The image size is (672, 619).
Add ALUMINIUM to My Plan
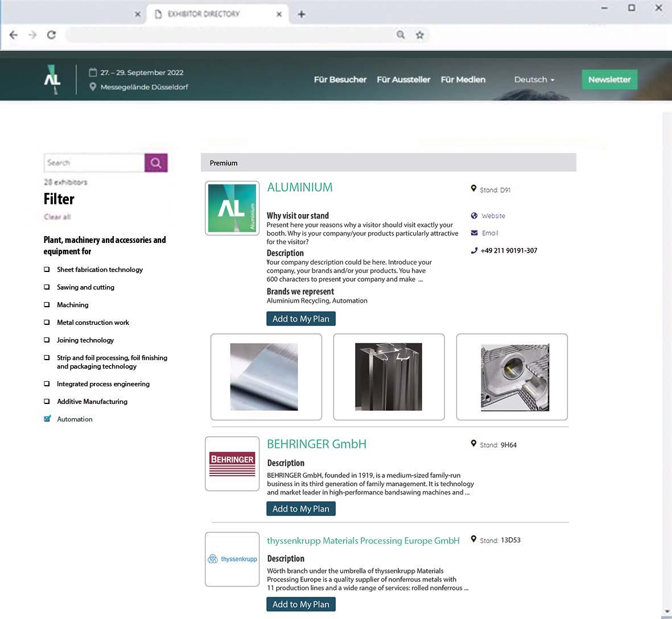[x=301, y=319]
